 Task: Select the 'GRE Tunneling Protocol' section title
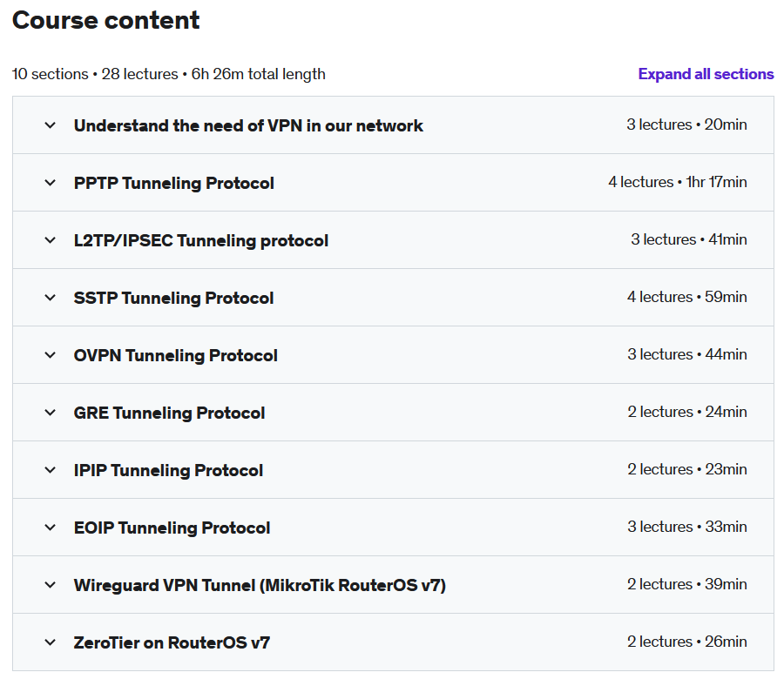click(x=170, y=413)
